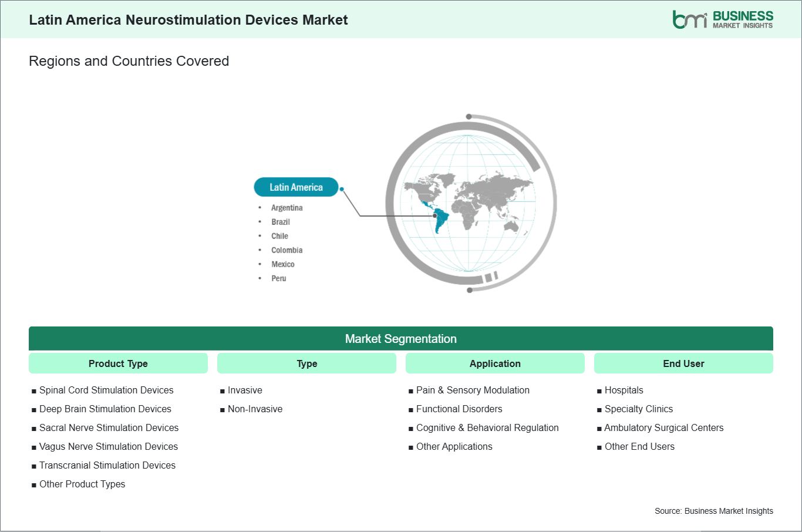
Task: Click Ambulatory Surgical Centers entry
Action: [x=664, y=427]
